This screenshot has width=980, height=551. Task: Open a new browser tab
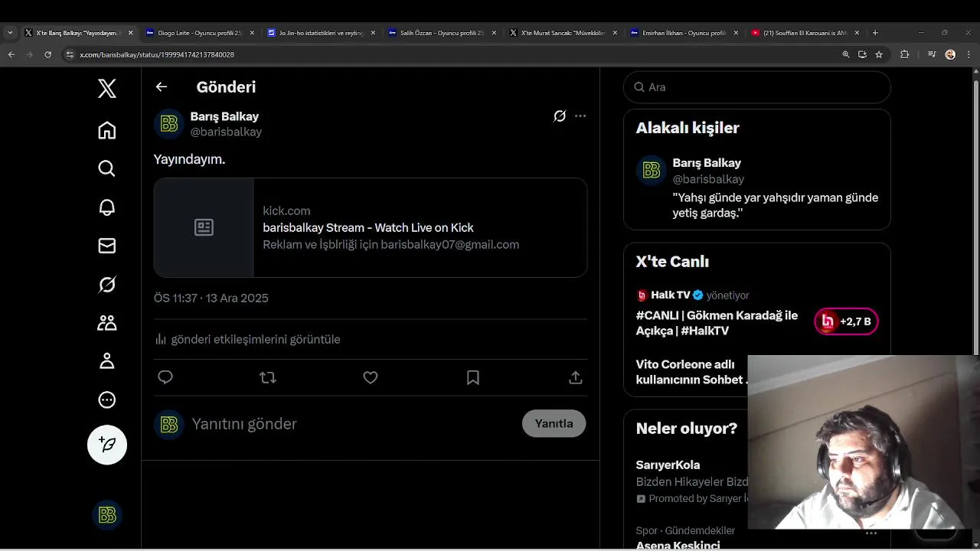[x=875, y=33]
